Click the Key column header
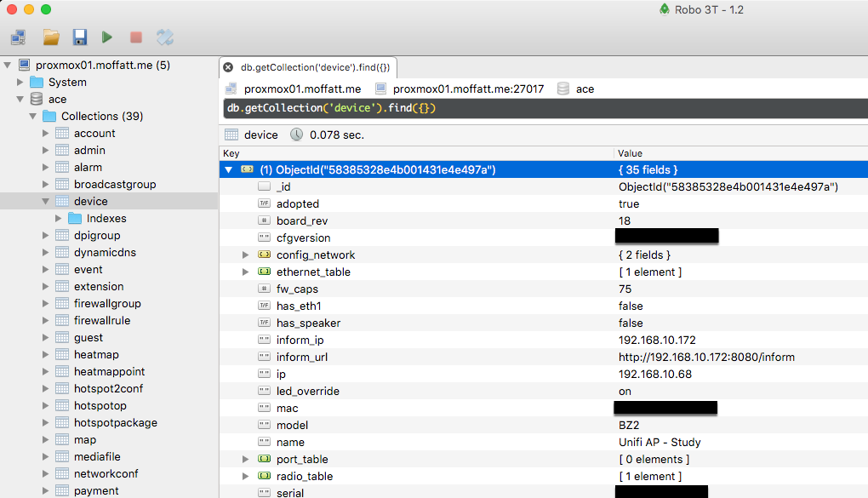868x498 pixels. [231, 153]
